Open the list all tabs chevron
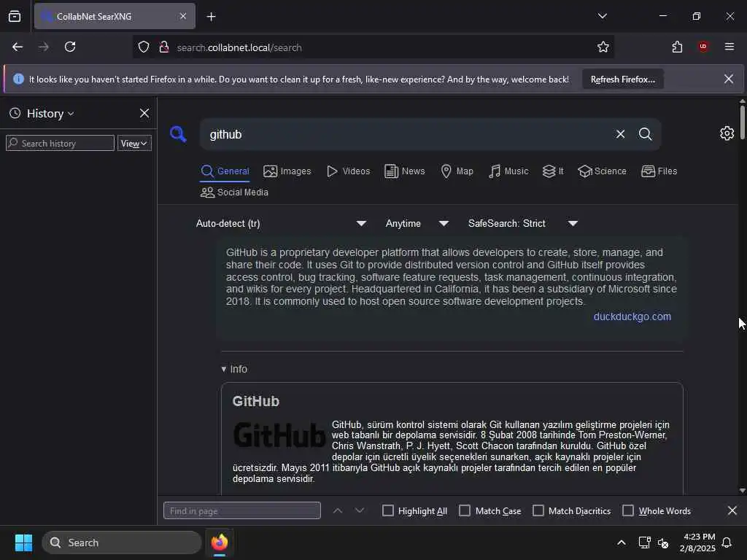 (602, 16)
